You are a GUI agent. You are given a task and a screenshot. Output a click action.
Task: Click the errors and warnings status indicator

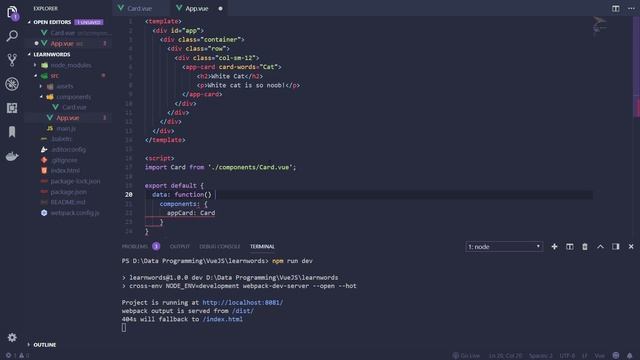pyautogui.click(x=17, y=356)
